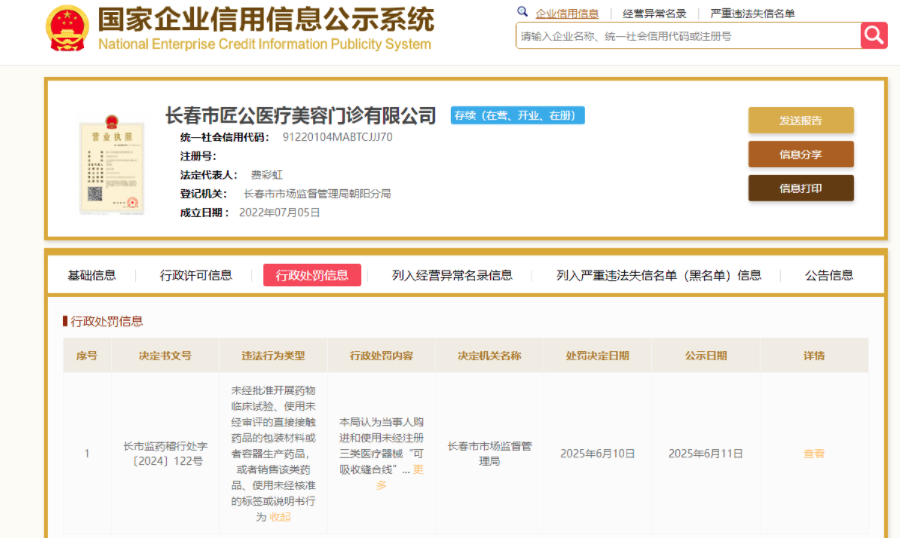Click the 行政处罚内容 column header

(x=382, y=356)
